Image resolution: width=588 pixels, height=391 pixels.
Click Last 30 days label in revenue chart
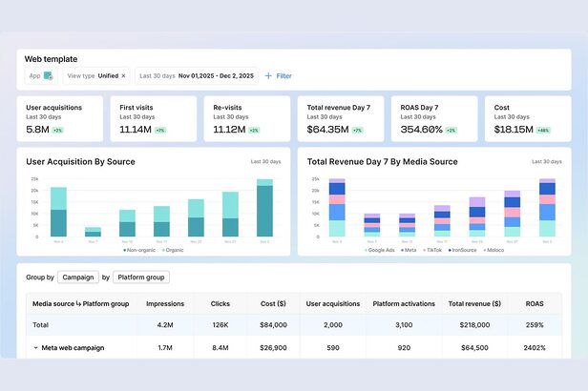[x=546, y=161]
